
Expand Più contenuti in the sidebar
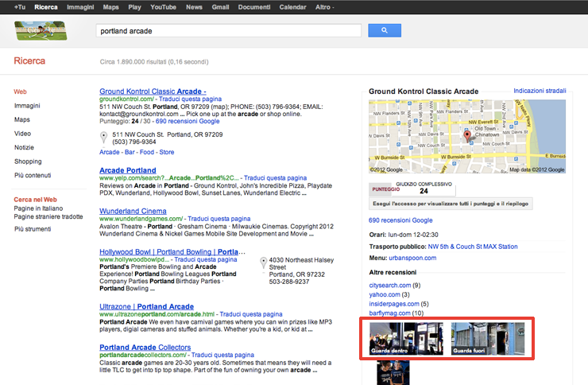(33, 175)
